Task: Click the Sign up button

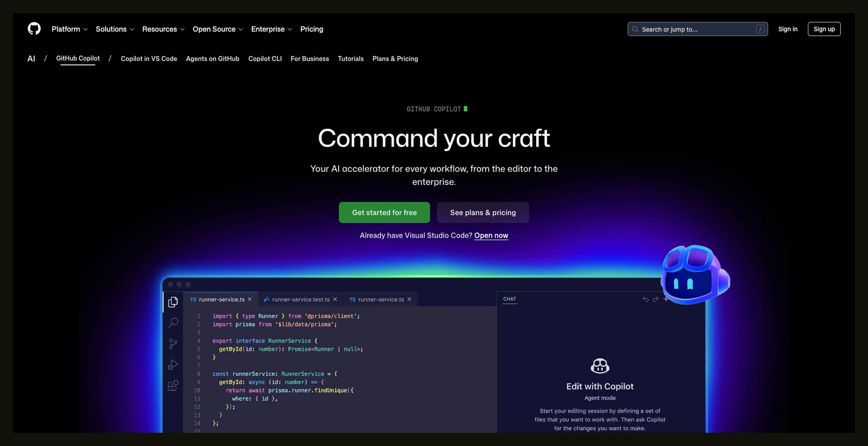Action: (x=824, y=29)
